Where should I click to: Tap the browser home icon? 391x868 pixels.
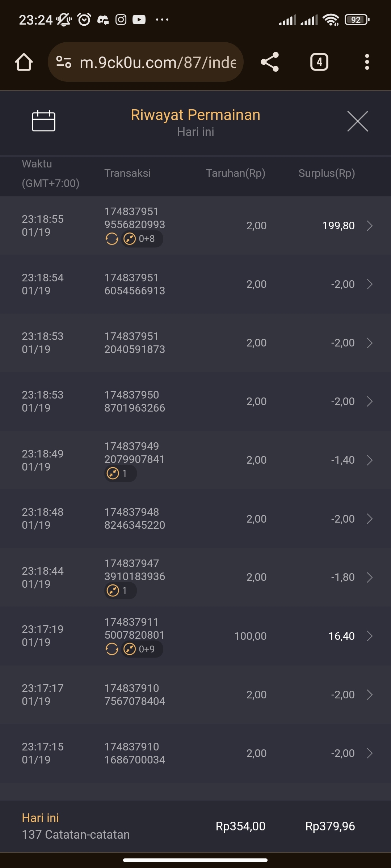[x=24, y=62]
